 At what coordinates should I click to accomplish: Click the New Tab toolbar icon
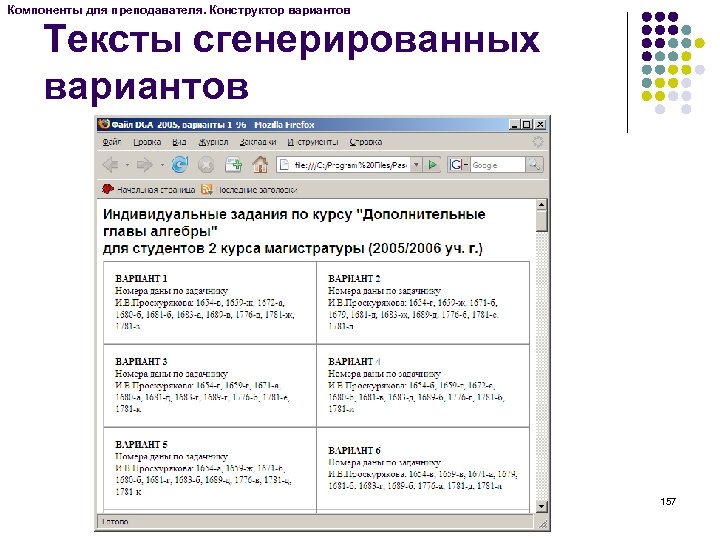233,164
